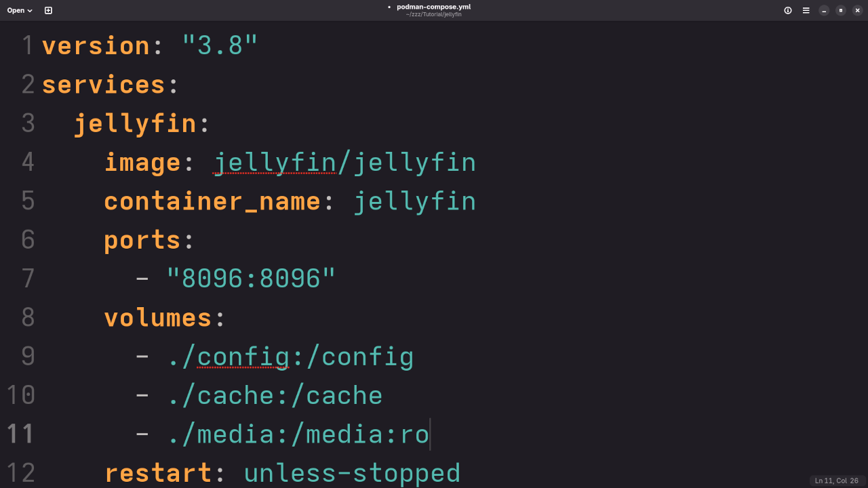Click the ~/zzz/Tutorial/jellyfin path subtitle
The width and height of the screenshot is (868, 488).
point(433,14)
